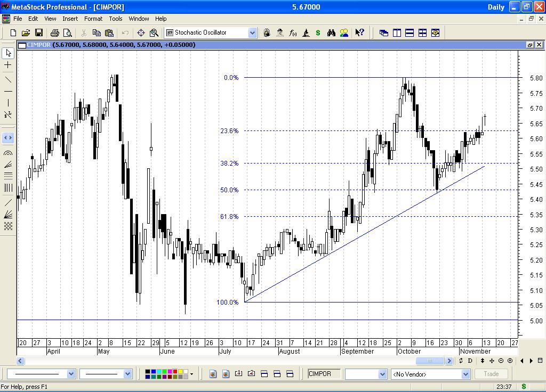Tile windows in columns icon
The image size is (546, 392).
click(x=397, y=32)
